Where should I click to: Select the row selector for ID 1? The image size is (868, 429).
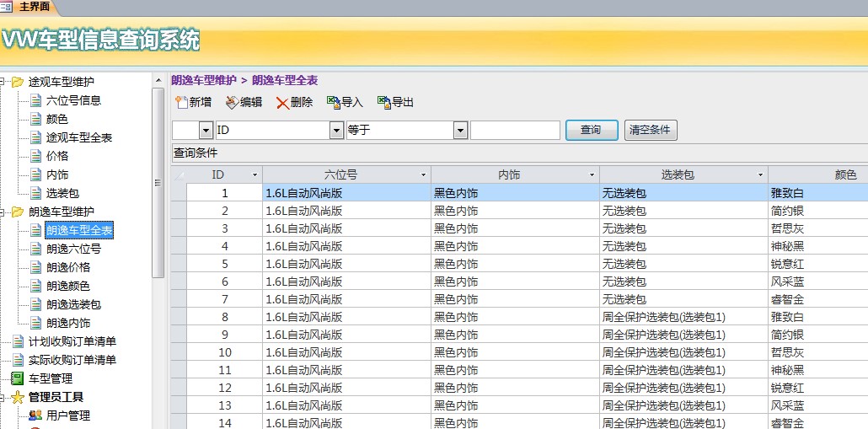pyautogui.click(x=179, y=193)
